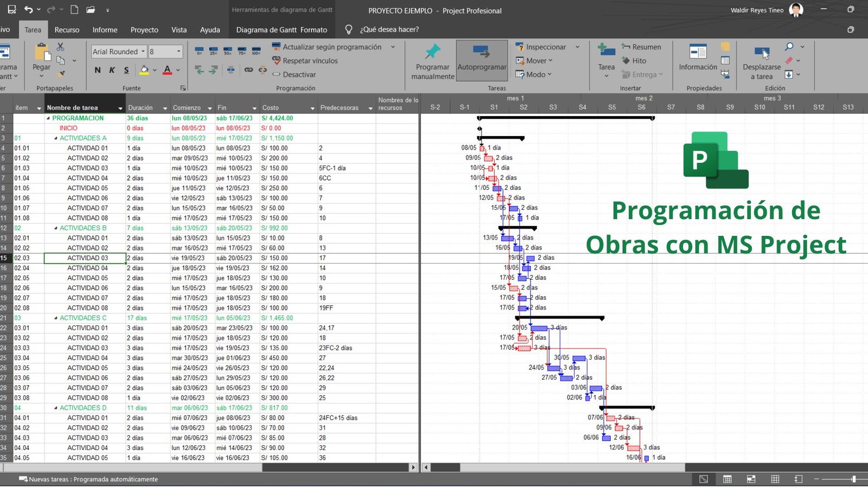Switch to the Recurso ribbon tab

67,30
